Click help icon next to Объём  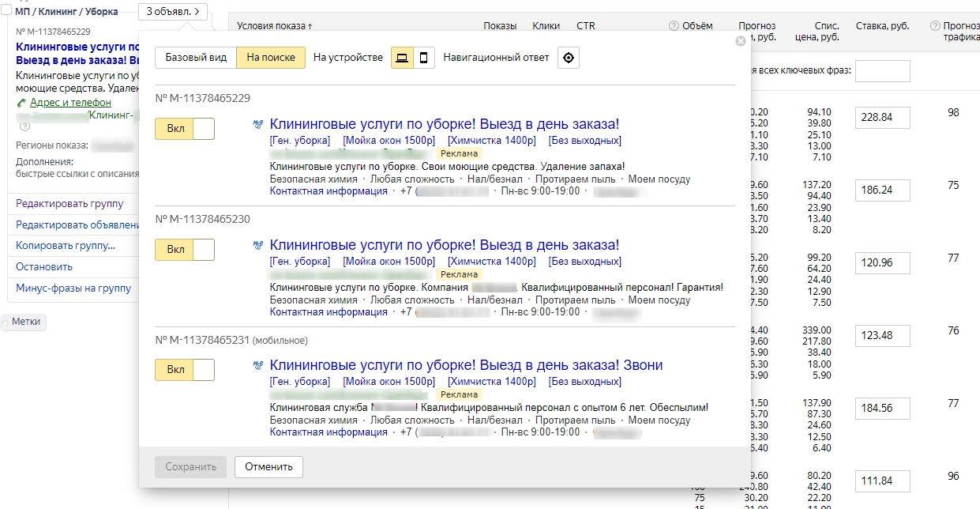tap(674, 26)
